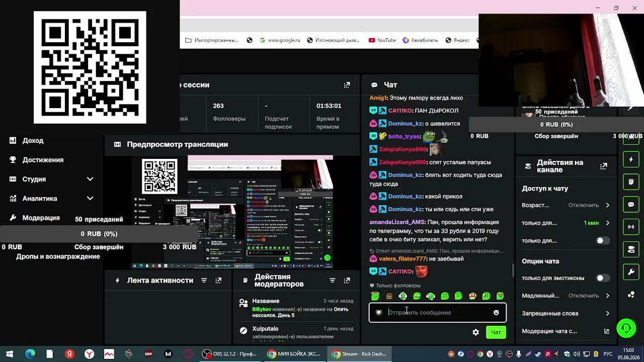Open Модерация чата in new window
The image size is (644, 362).
tap(607, 331)
